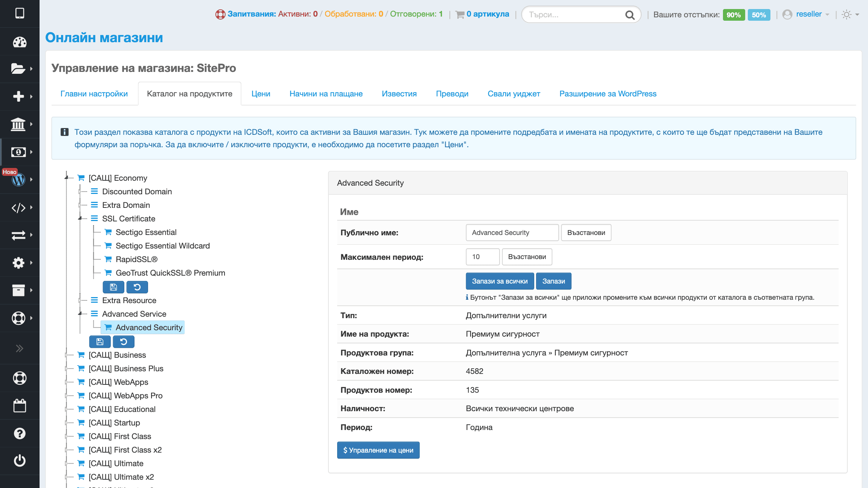Click the Публично име input field

pyautogui.click(x=512, y=233)
